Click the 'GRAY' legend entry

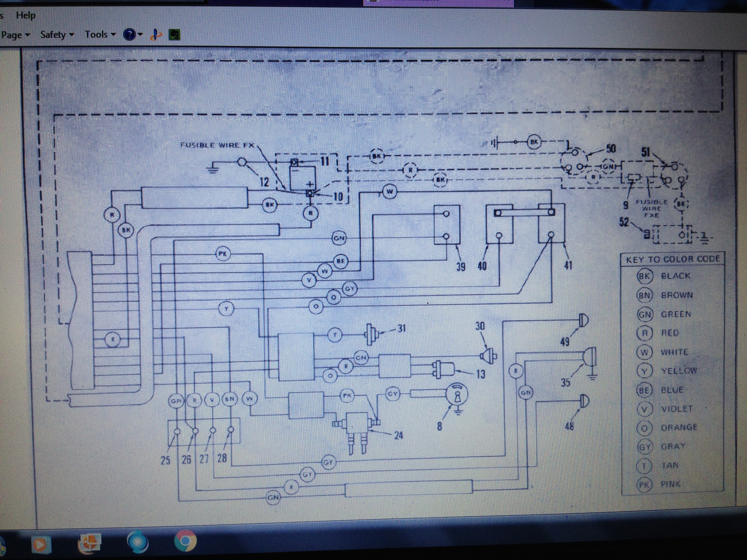click(x=673, y=446)
